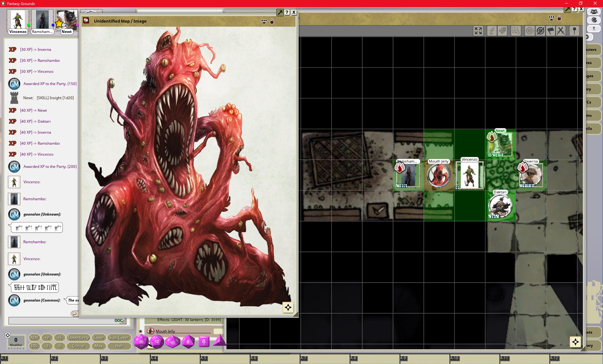Select the quill drawing tool

pyautogui.click(x=492, y=31)
